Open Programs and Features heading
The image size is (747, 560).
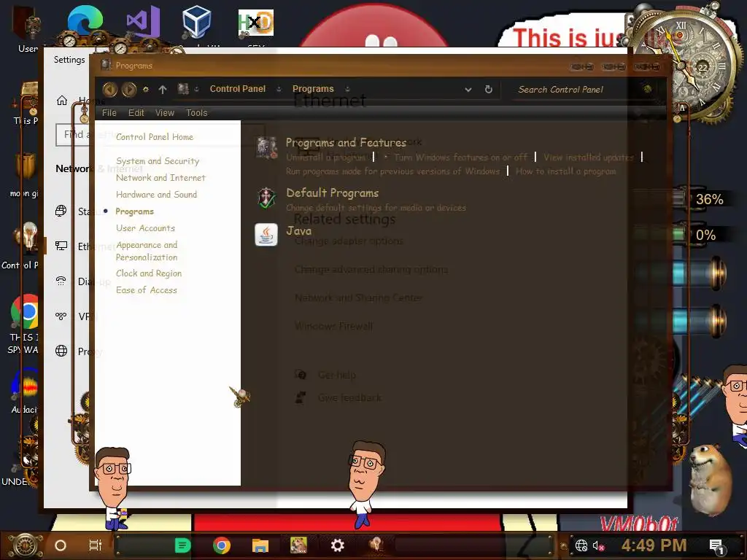point(346,142)
